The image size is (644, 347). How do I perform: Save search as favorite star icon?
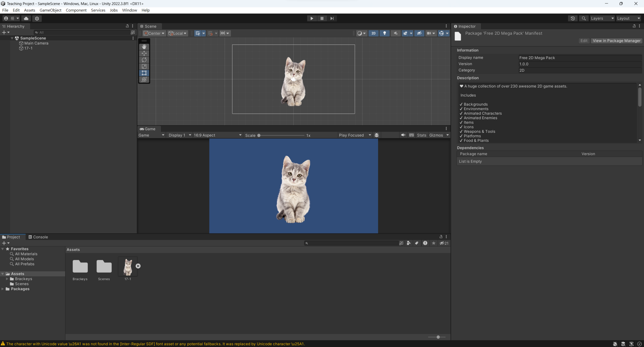(434, 243)
